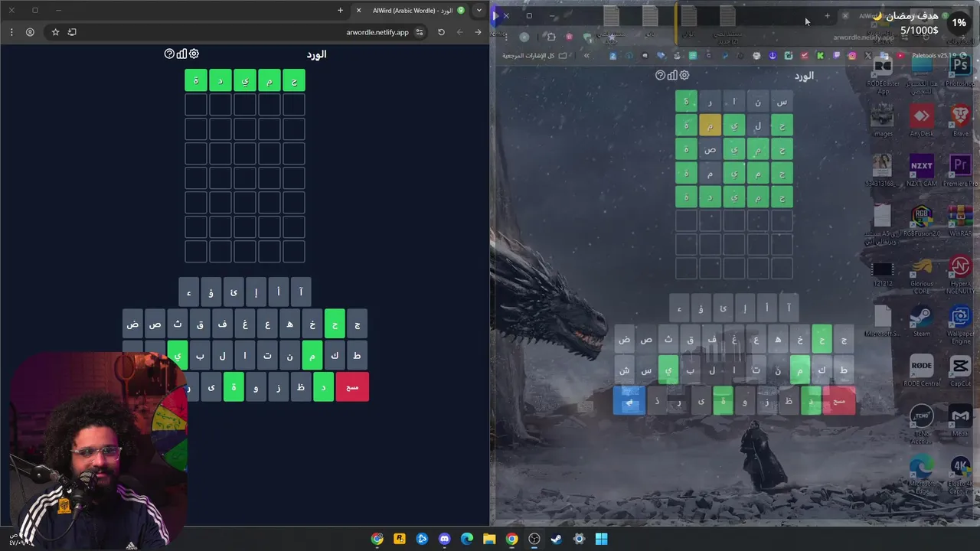Tap the green د key on left keyboard

click(323, 387)
